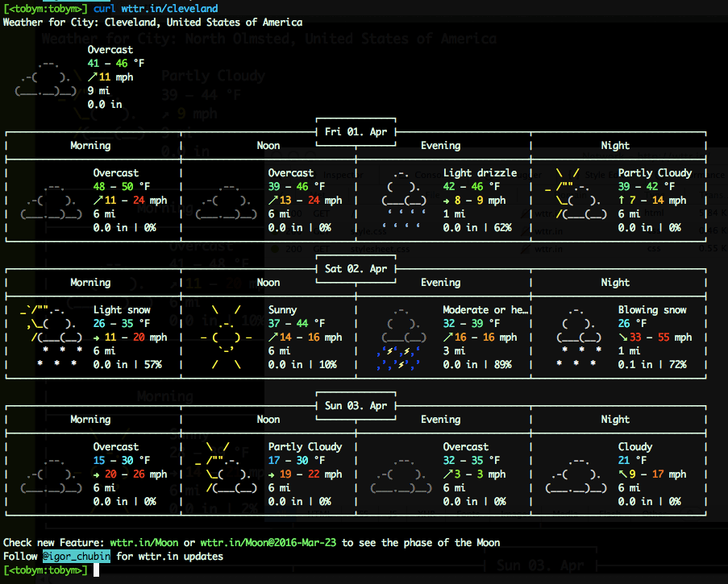Click the bottom terminal prompt cursor
This screenshot has height=584, width=728.
pos(97,570)
